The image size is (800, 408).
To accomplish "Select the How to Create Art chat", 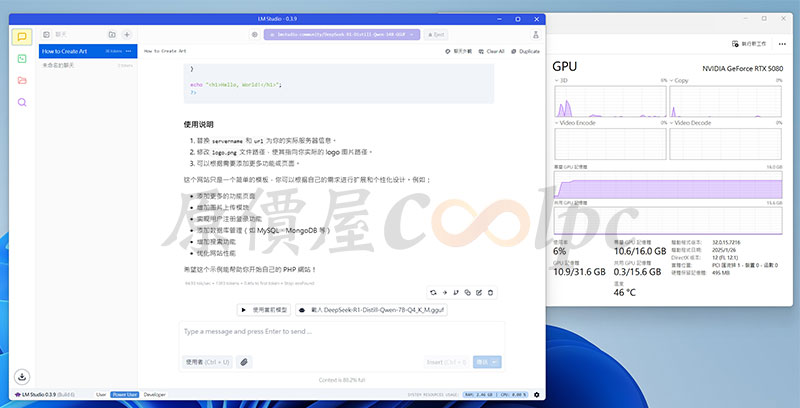I will coord(88,51).
